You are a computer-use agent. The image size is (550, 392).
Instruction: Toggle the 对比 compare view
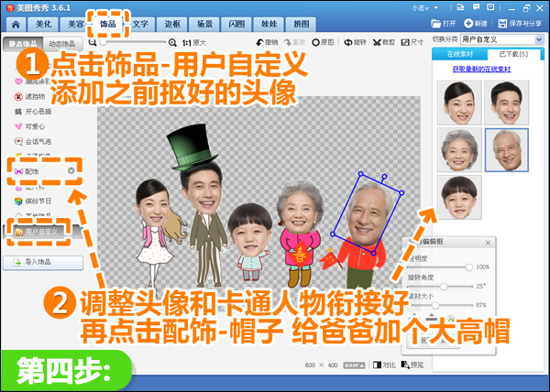coord(384,365)
